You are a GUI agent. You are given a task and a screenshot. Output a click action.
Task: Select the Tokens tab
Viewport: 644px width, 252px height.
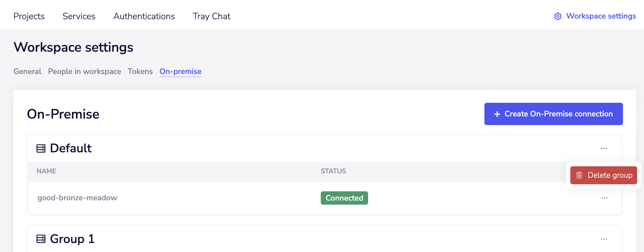[140, 72]
